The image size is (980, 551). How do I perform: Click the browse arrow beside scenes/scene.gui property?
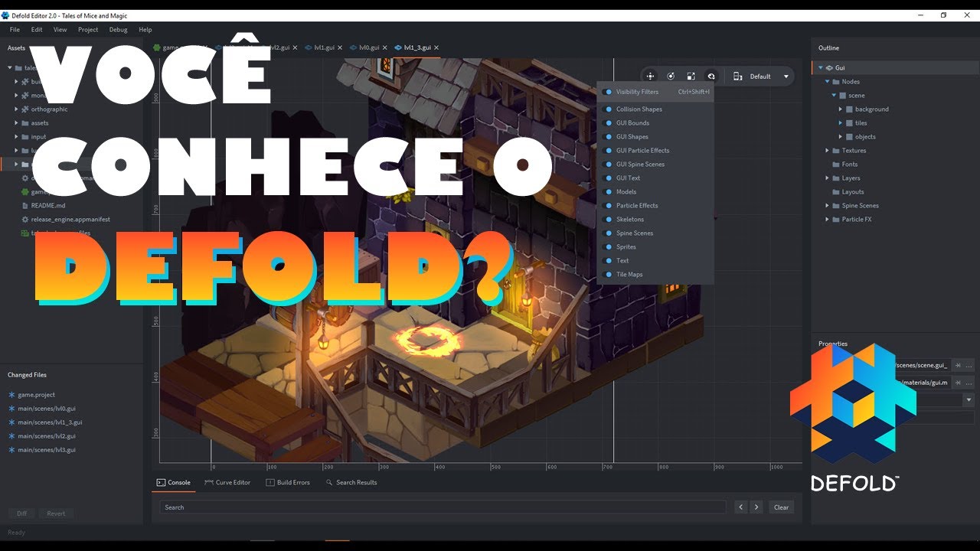coord(957,365)
